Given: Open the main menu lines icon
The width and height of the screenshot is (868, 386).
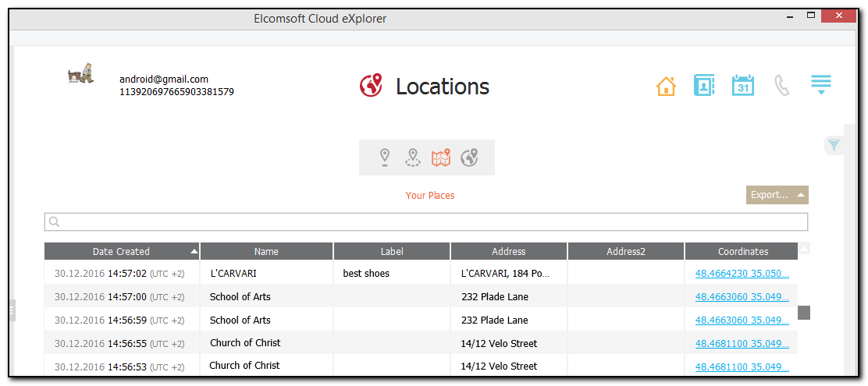Looking at the screenshot, I should tap(820, 85).
